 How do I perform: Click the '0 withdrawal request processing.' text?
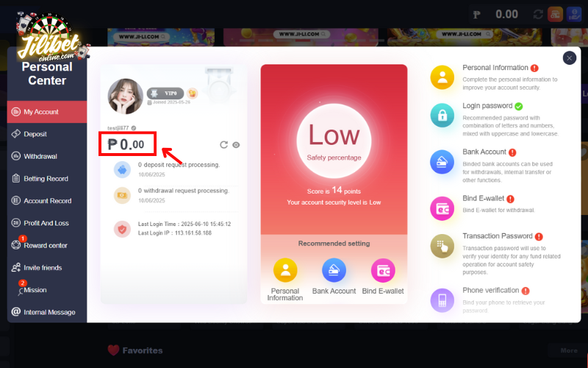tap(183, 191)
